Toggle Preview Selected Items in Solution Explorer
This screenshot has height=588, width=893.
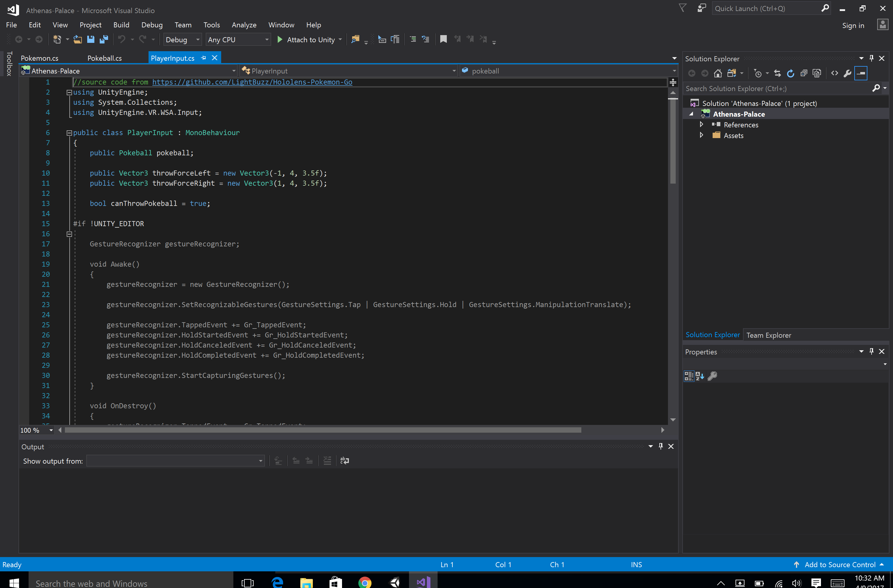[x=861, y=73]
